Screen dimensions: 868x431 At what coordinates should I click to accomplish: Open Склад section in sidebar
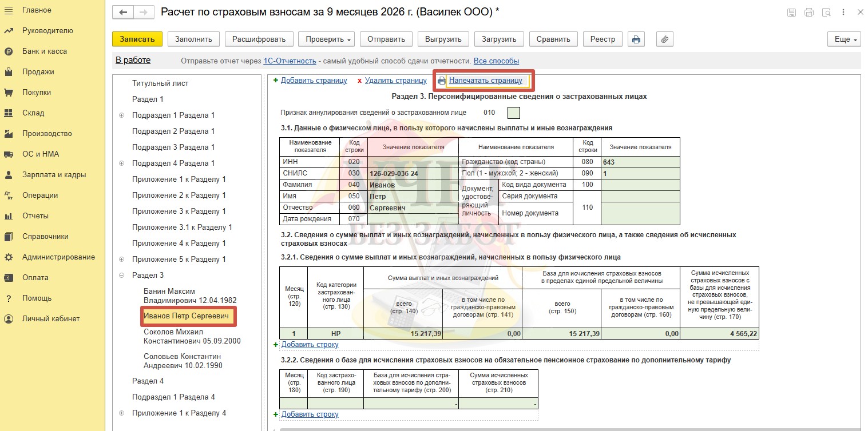[33, 113]
